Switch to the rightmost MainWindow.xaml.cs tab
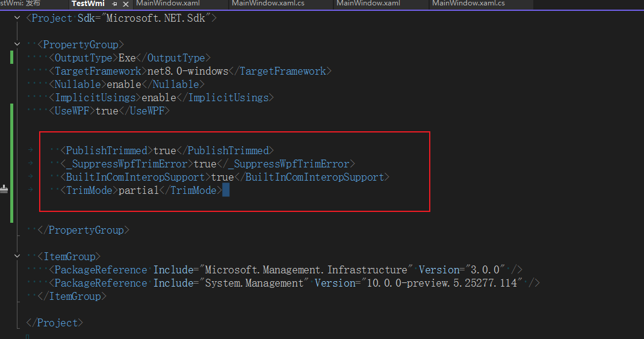Screen dimensions: 644x339 pos(468,4)
